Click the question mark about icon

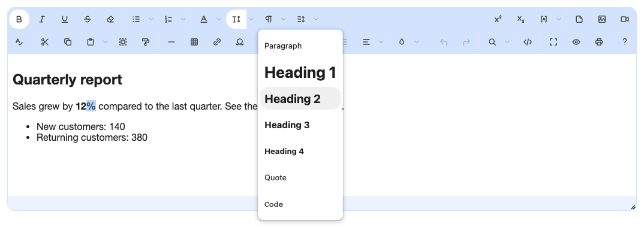(625, 42)
